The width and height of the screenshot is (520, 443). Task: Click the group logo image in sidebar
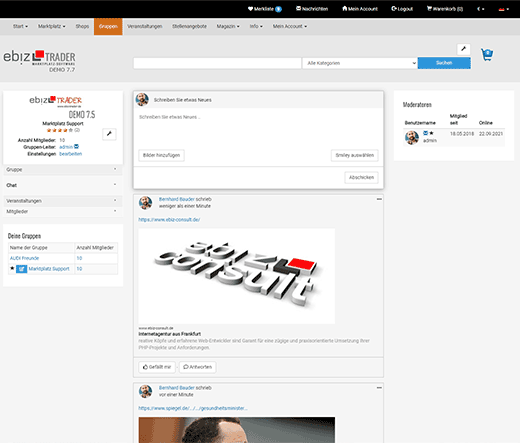pos(62,107)
